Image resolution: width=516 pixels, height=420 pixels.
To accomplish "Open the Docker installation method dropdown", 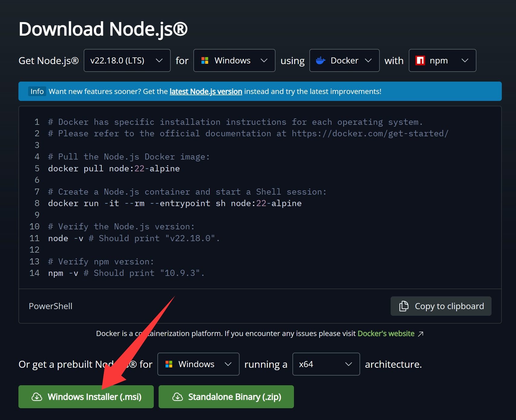I will [x=344, y=60].
